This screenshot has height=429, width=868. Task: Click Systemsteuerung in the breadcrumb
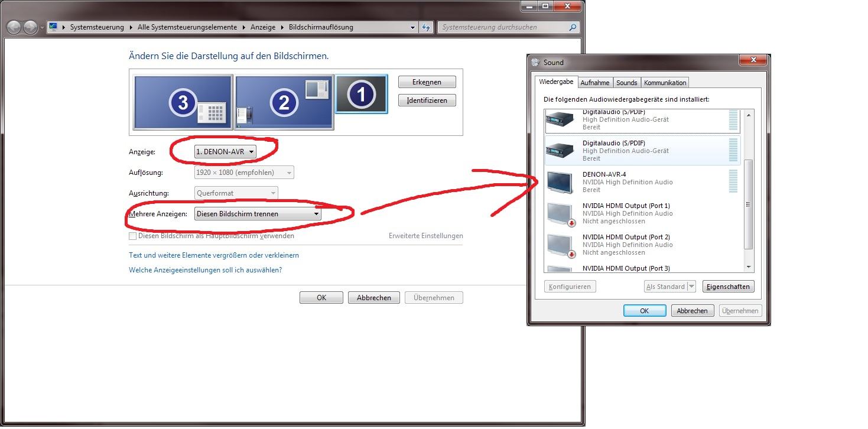point(97,27)
